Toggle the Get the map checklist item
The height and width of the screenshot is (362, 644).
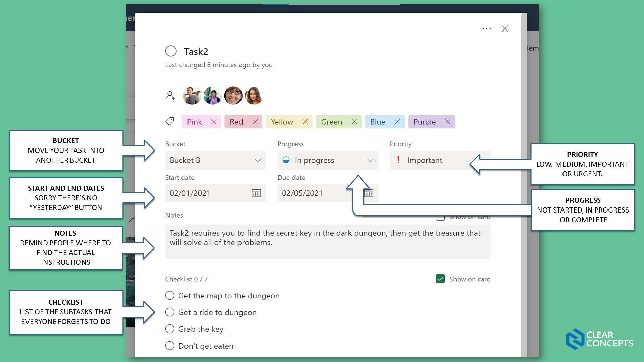tap(170, 295)
